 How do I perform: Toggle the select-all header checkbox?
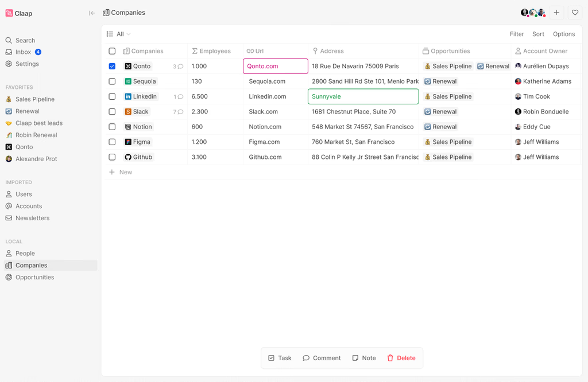point(112,51)
